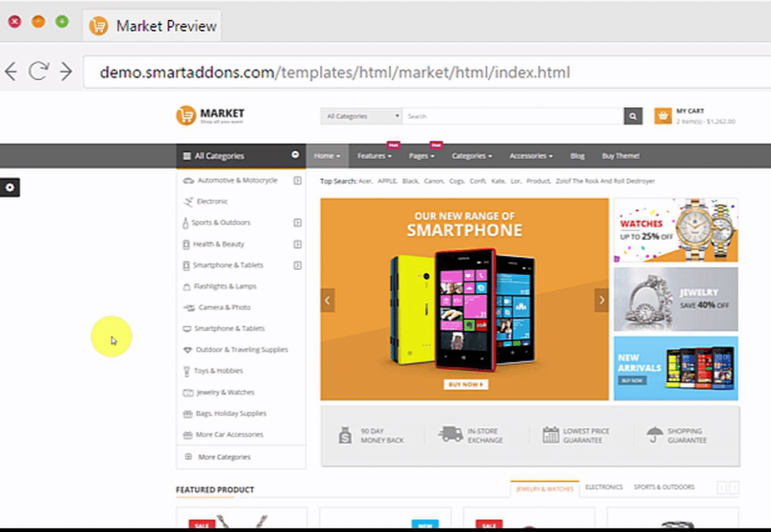Open the settings gear panel on left edge
This screenshot has height=532, width=771.
point(10,188)
